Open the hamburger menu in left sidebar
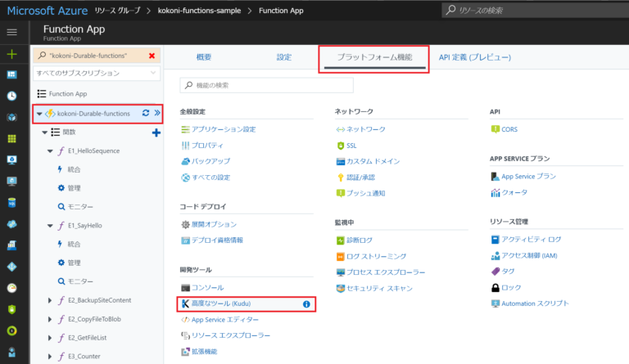Screen dimensions: 629x364 click(12, 32)
